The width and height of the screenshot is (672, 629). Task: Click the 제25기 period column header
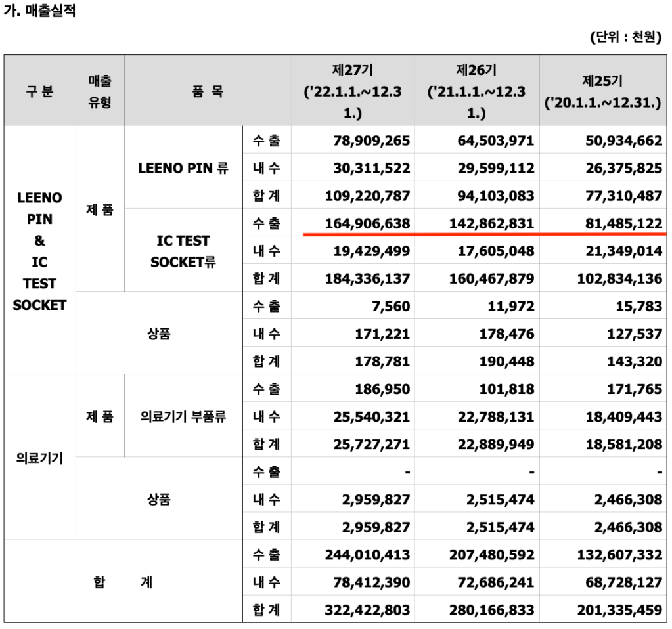pos(603,92)
